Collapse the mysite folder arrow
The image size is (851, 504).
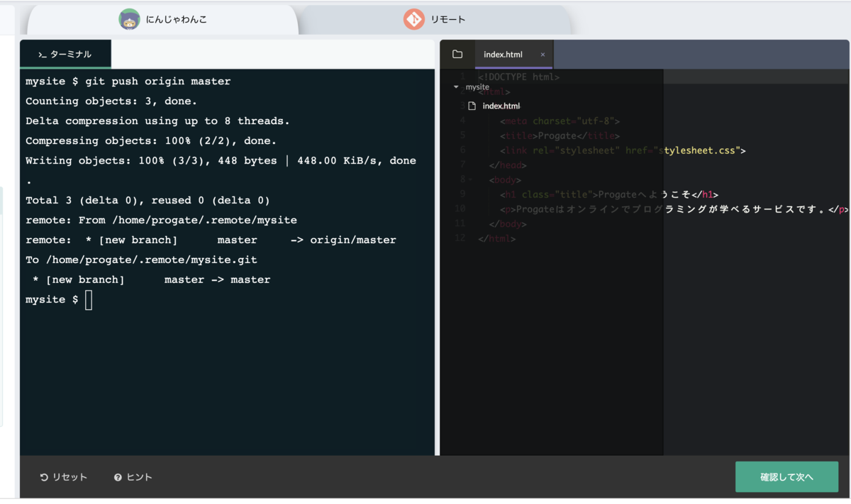click(456, 87)
